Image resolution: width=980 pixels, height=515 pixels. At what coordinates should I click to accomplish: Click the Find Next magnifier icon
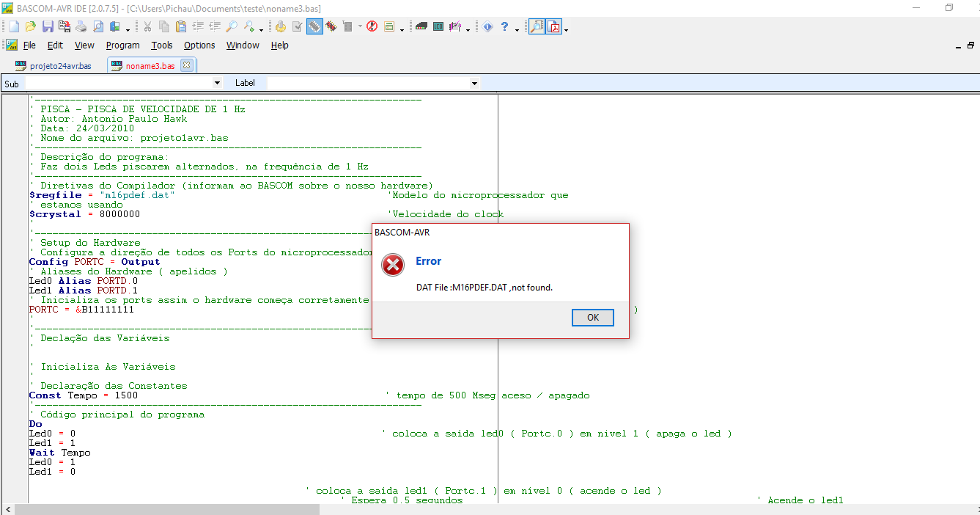(249, 26)
